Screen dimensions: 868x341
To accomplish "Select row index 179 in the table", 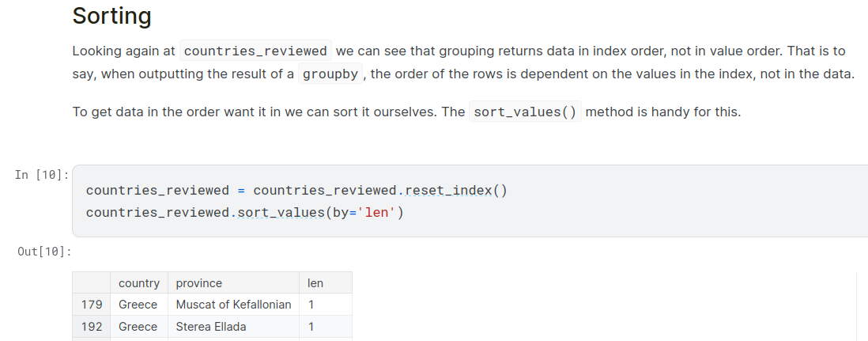I will (x=92, y=305).
